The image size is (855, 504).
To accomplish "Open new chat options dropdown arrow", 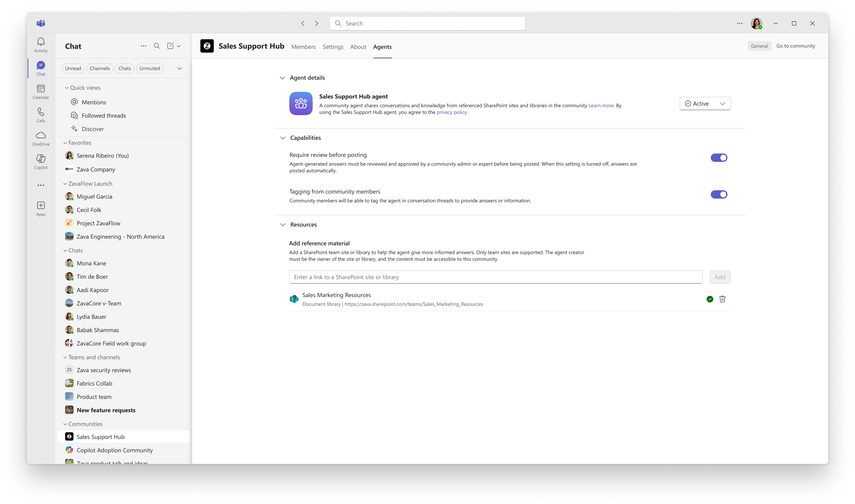I will click(x=179, y=46).
